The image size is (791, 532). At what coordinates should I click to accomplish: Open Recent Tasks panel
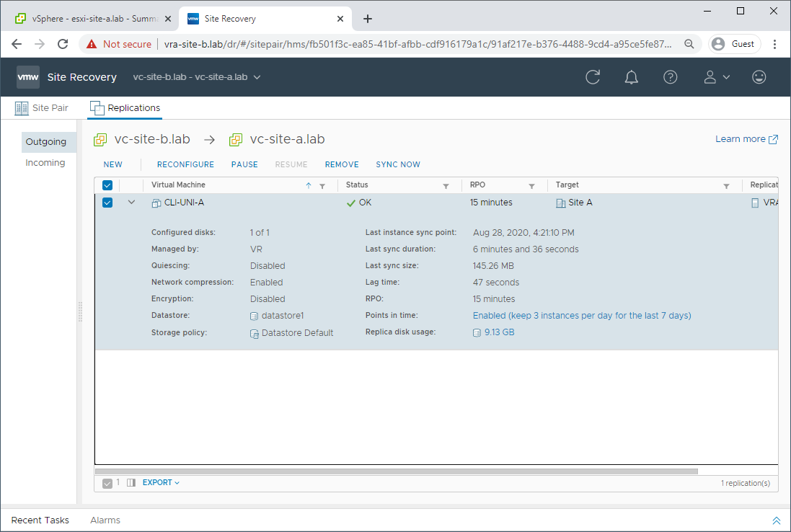point(40,520)
